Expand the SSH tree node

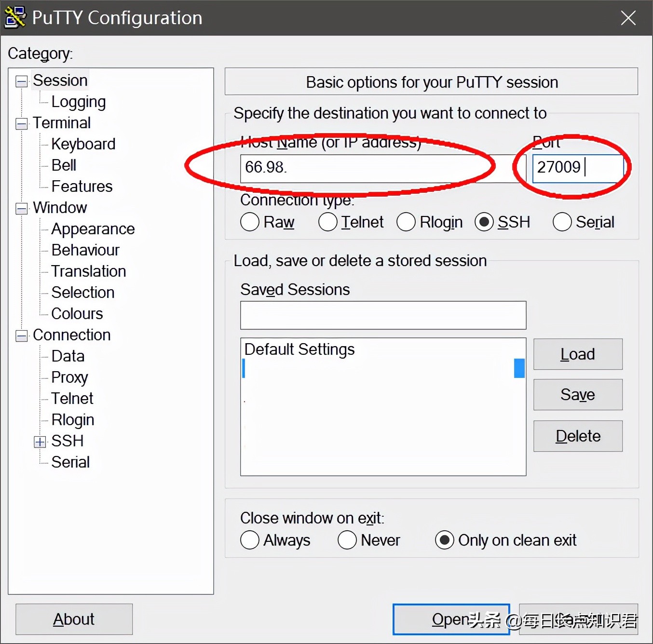40,442
